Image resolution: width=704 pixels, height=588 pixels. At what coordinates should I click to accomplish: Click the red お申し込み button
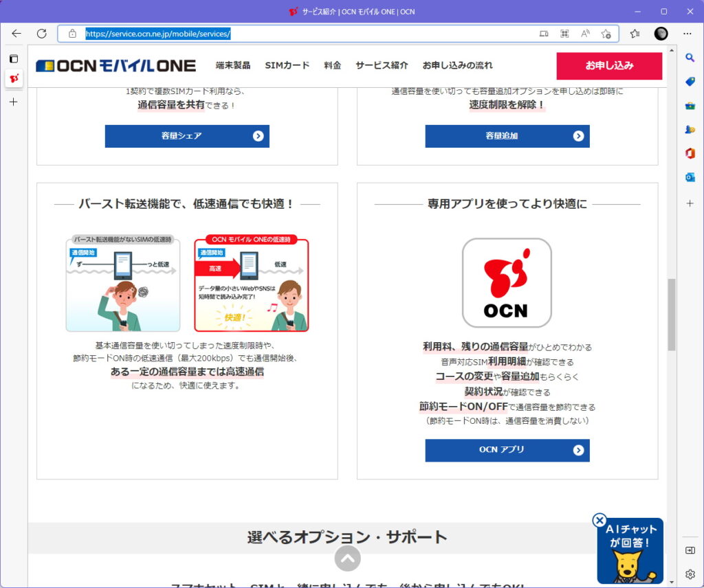609,66
